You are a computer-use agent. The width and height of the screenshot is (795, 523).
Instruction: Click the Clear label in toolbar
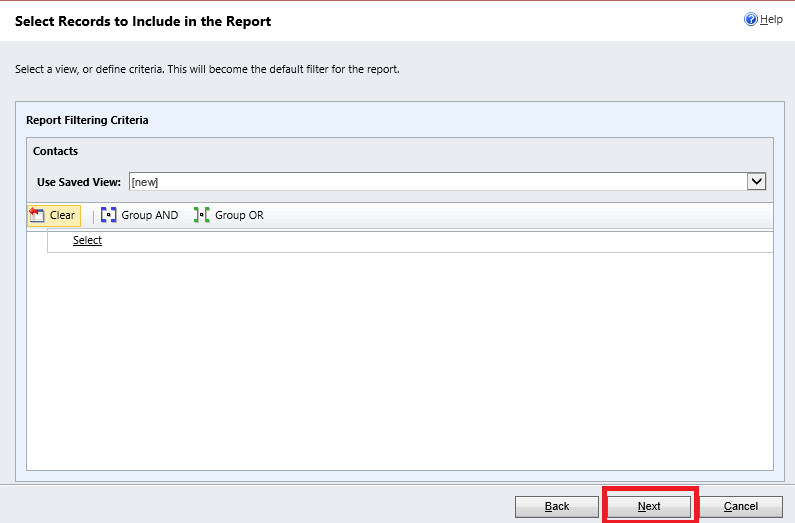(62, 215)
